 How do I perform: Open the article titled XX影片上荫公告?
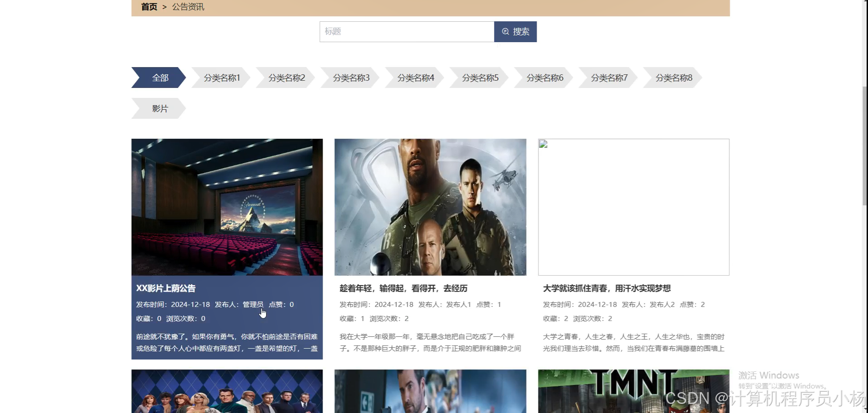coord(166,288)
